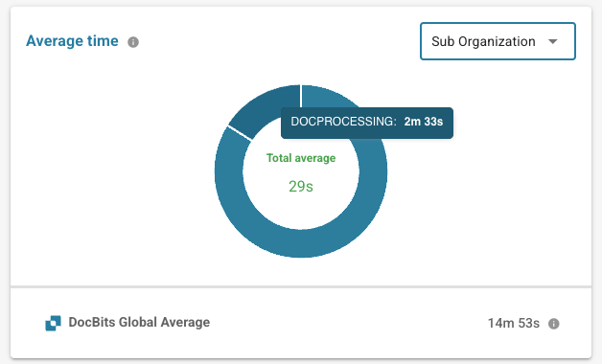
Task: Open the Sub Organization dropdown
Action: tap(498, 41)
